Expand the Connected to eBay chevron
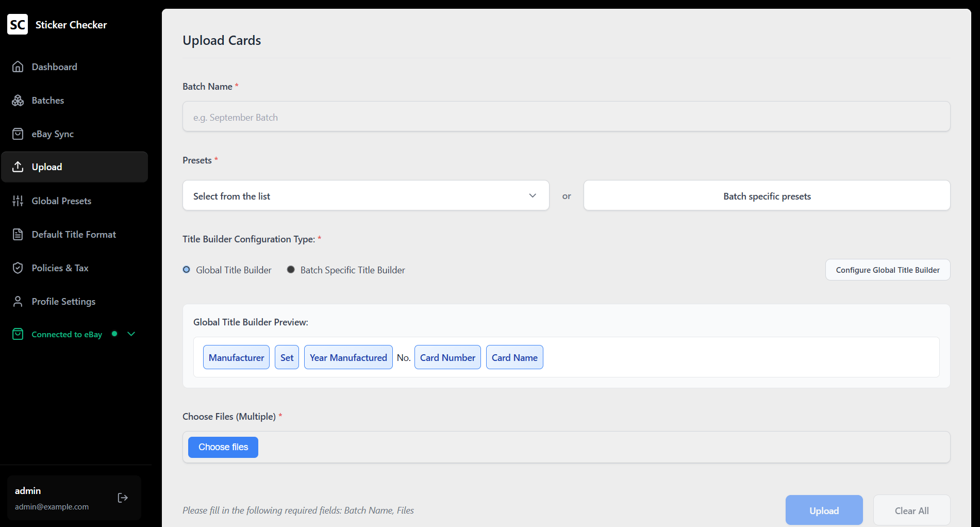The height and width of the screenshot is (527, 980). 131,334
